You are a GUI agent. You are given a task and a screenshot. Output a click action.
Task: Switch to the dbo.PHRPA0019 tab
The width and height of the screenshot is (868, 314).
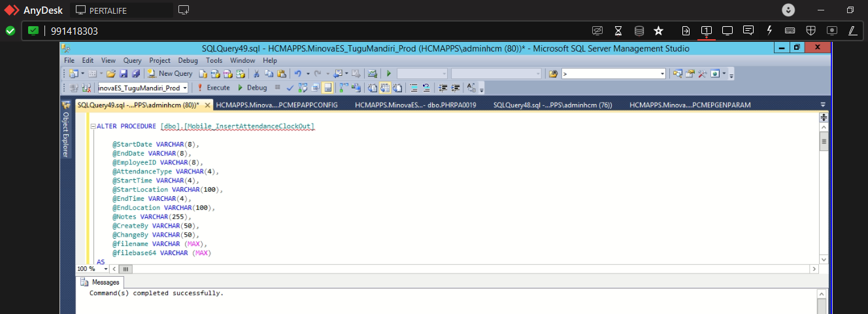click(415, 105)
